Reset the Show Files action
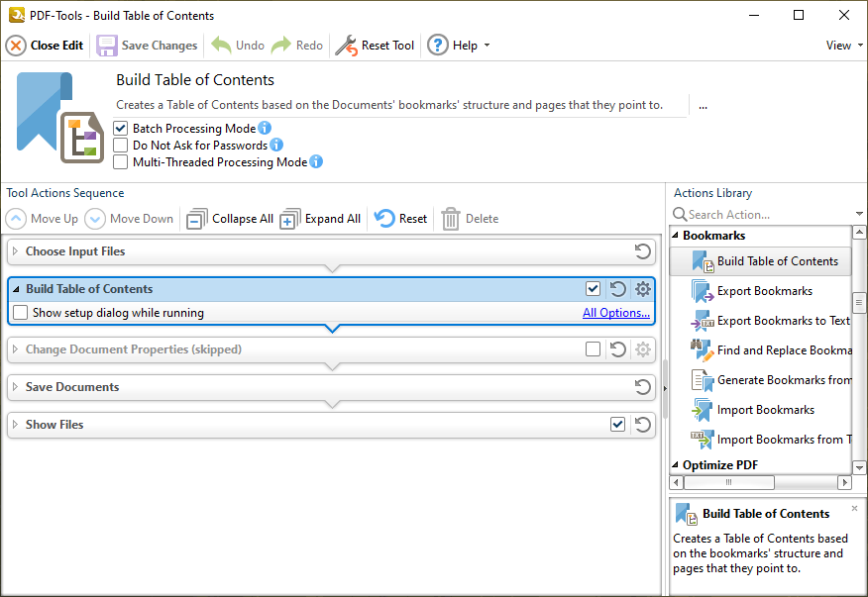Screen dimensions: 868x597 642,424
